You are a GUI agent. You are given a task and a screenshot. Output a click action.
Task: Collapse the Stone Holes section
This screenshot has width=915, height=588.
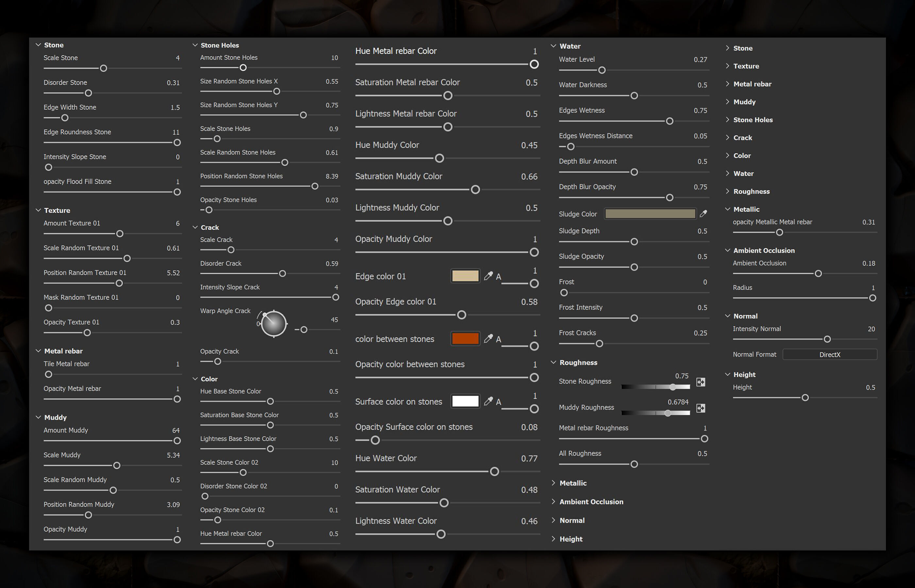pos(195,45)
